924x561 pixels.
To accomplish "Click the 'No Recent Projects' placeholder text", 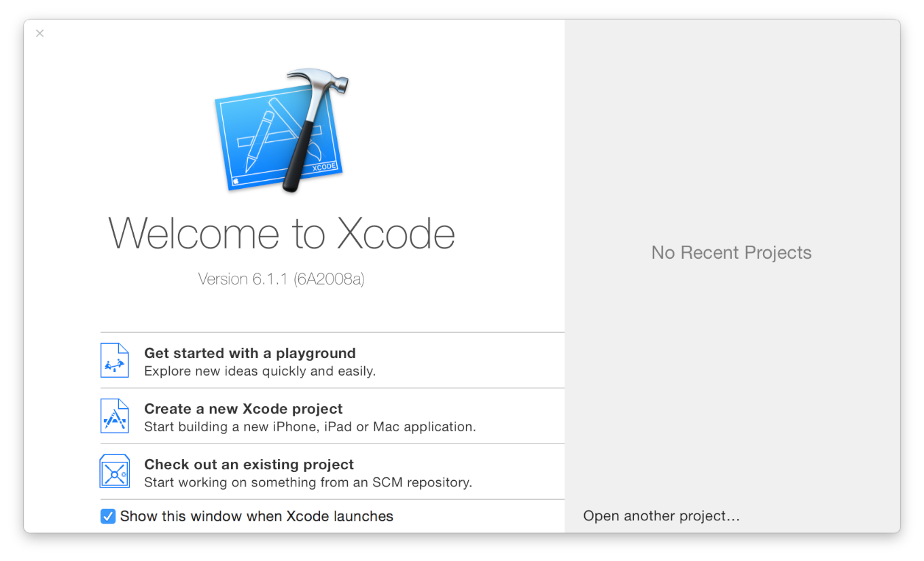I will click(x=731, y=253).
